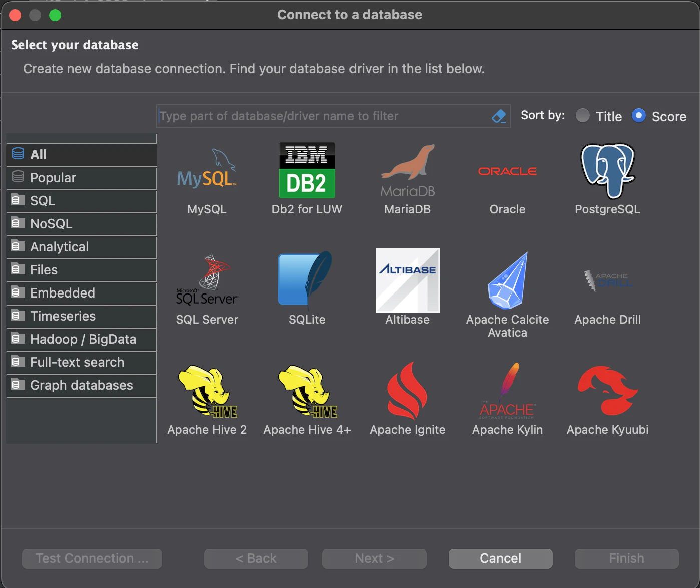Pick the Apache Kyuubi red bird icon

607,391
